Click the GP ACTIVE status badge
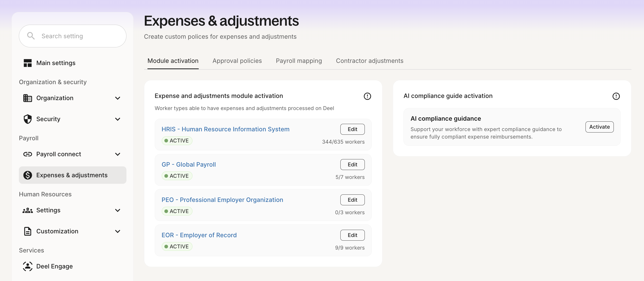This screenshot has width=644, height=281. pos(177,176)
